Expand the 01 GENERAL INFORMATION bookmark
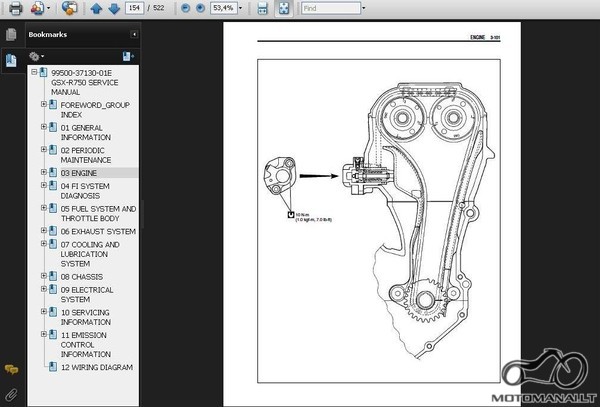600x407 pixels. tap(44, 127)
